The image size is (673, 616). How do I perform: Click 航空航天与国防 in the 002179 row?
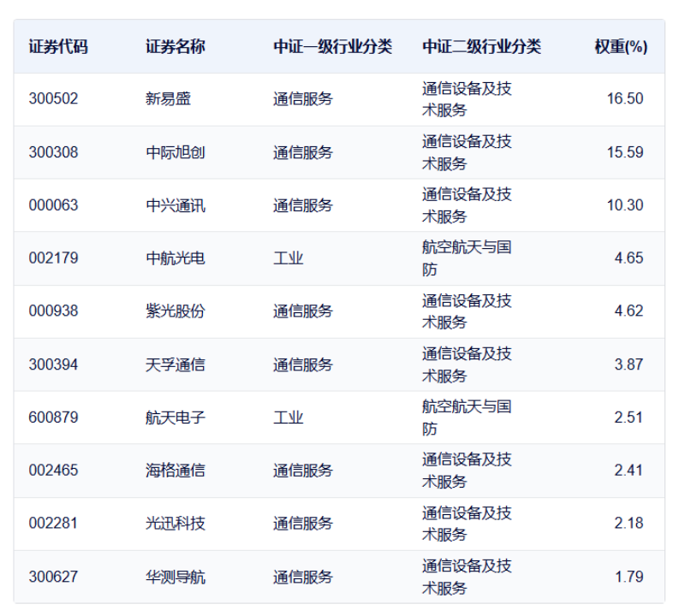click(467, 258)
